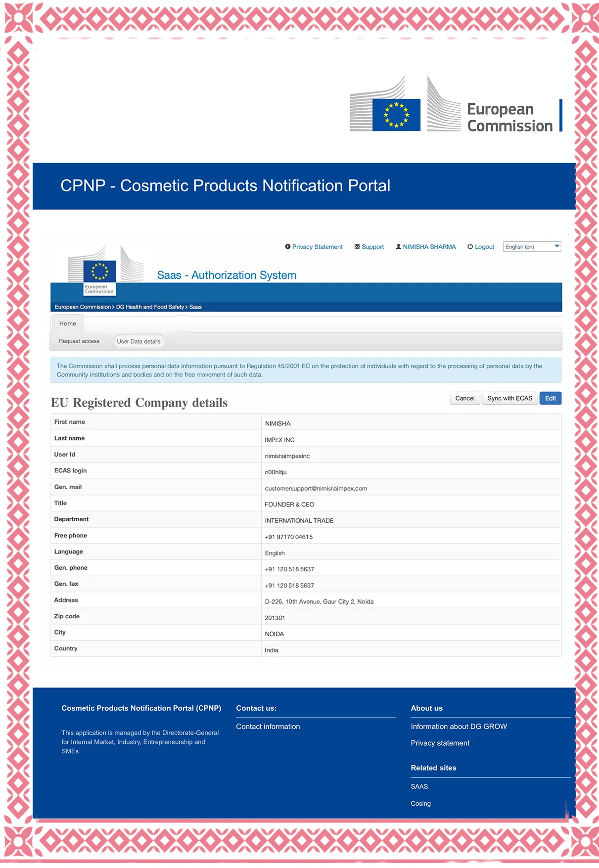
Task: Click the Address value D-226, 10th Avenue
Action: click(x=319, y=602)
